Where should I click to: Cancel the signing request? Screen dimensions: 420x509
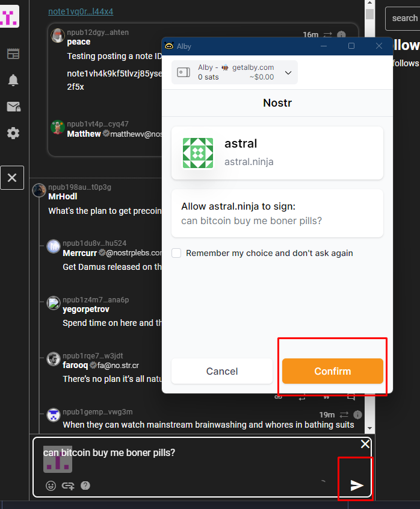click(x=222, y=371)
